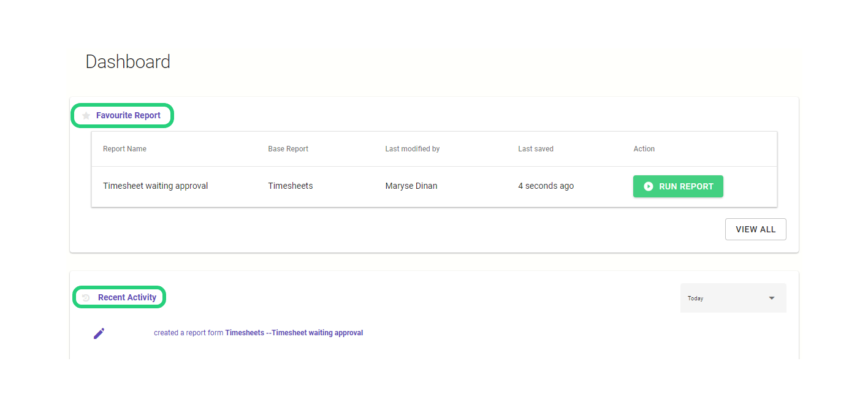Click the Dashboard page title

click(128, 62)
